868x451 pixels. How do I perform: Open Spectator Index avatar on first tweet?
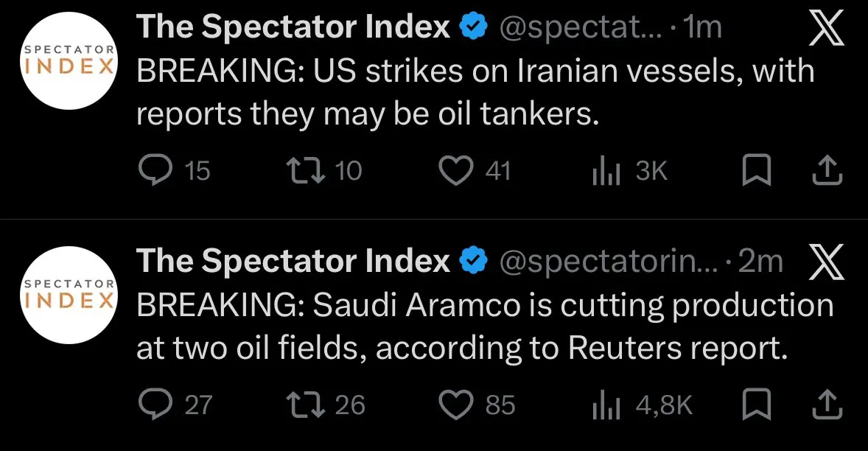click(x=68, y=61)
